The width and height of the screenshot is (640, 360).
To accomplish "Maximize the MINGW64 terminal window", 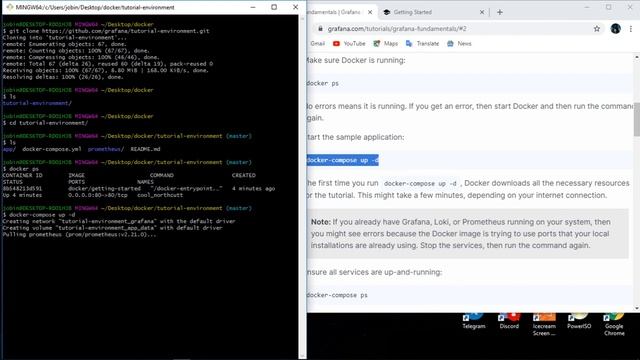I will coord(274,7).
